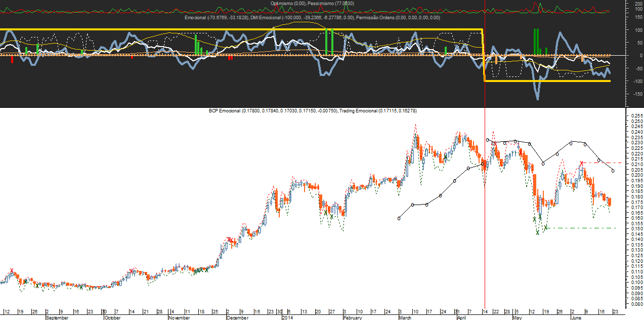Click the yellow step line's lower segment at -100
The width and height of the screenshot is (644, 320).
pos(546,81)
